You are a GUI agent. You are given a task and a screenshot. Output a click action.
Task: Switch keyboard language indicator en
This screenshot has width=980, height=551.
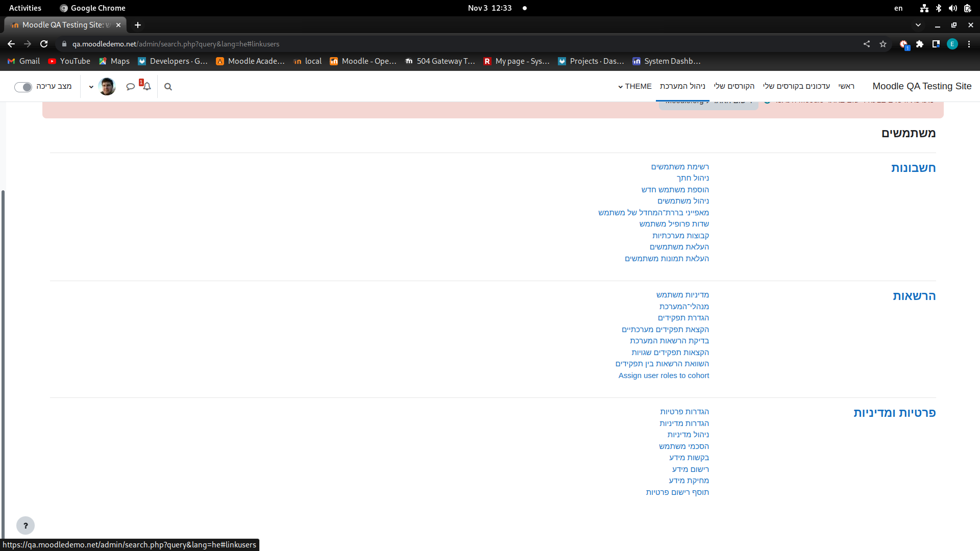click(x=898, y=8)
